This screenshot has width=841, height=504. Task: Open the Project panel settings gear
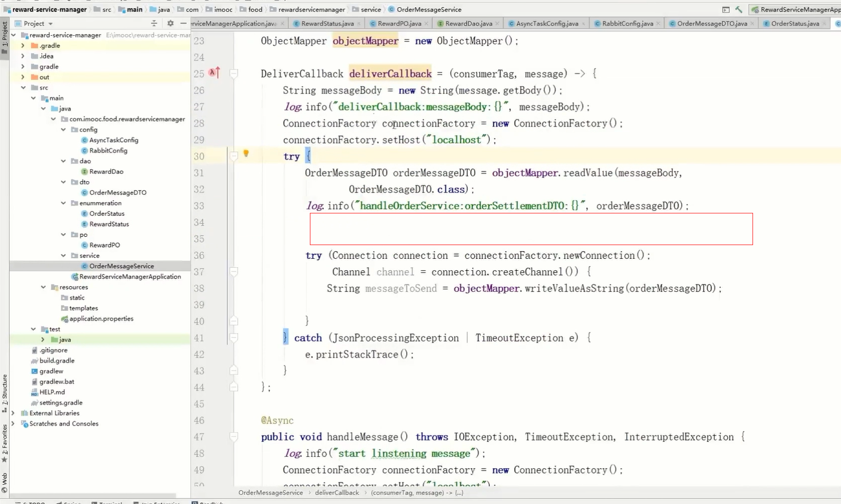[170, 23]
